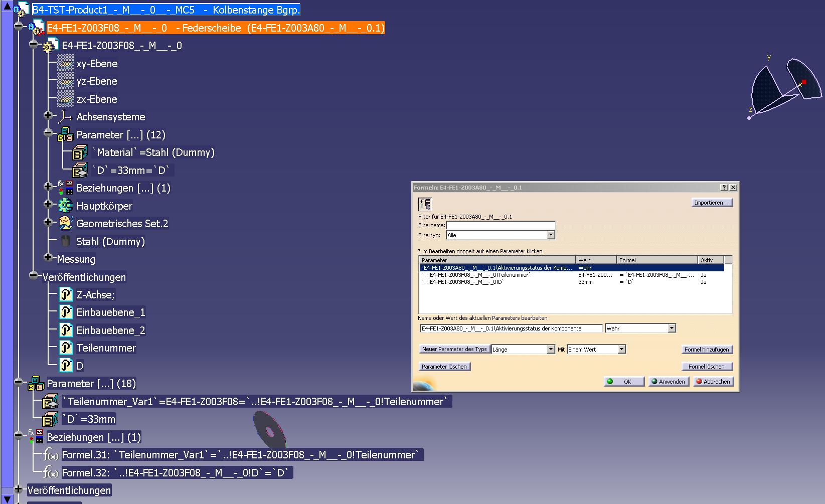Click the compass red handle point

(804, 82)
